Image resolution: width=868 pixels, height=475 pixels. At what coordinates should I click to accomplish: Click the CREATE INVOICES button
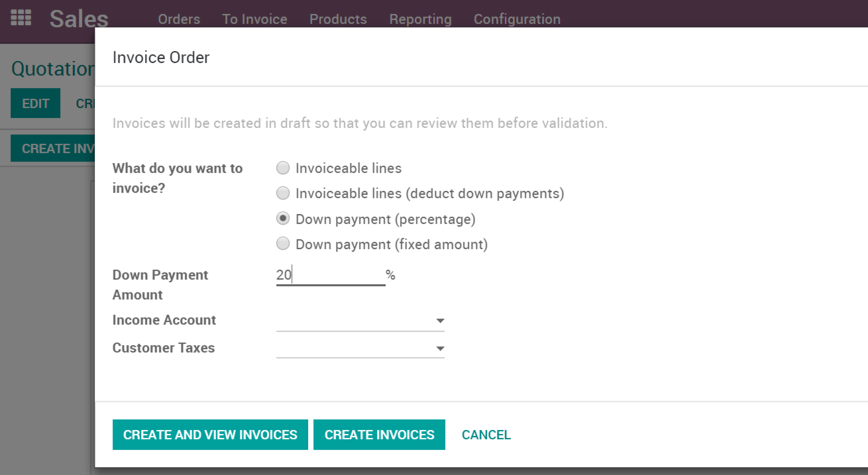[x=379, y=435]
